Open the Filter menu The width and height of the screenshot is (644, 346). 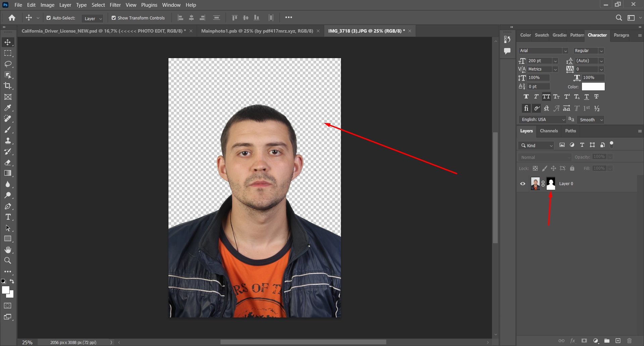pos(115,5)
